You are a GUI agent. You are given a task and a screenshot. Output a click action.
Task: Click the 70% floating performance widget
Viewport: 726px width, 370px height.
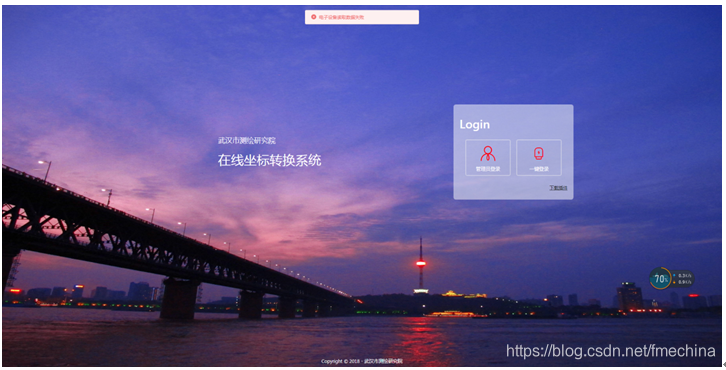671,278
